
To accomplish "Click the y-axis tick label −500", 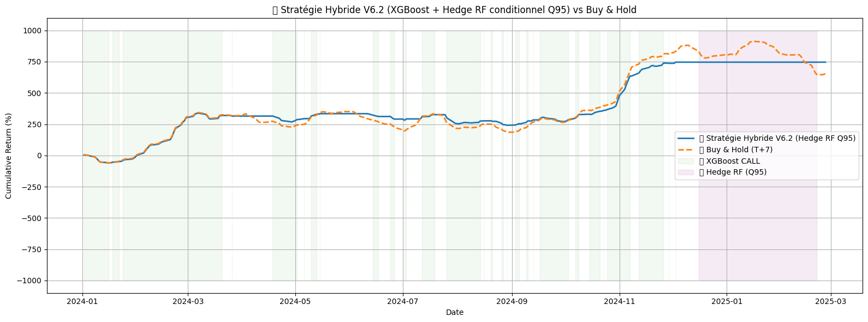I will pos(32,218).
